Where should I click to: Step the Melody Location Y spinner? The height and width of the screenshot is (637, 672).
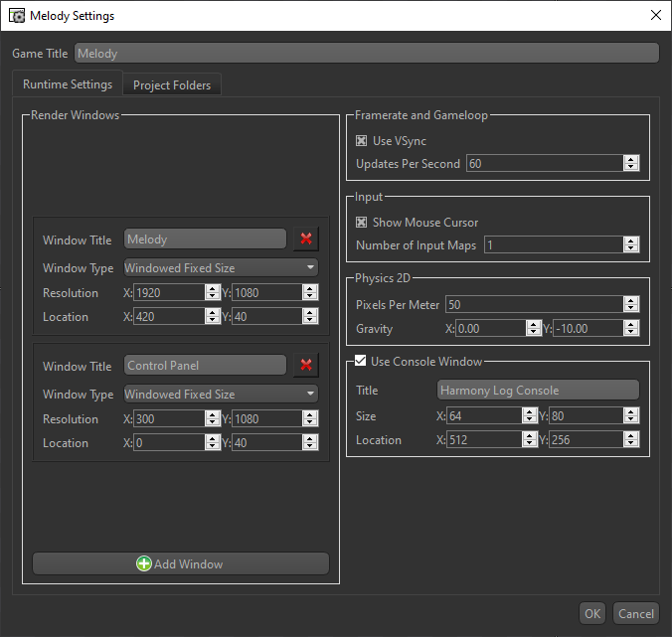click(310, 317)
